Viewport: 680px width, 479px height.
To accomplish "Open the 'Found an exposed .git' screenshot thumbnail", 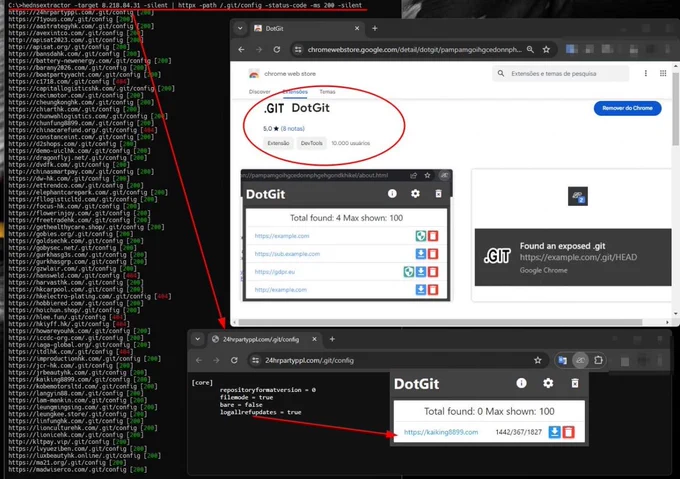I will tap(572, 235).
